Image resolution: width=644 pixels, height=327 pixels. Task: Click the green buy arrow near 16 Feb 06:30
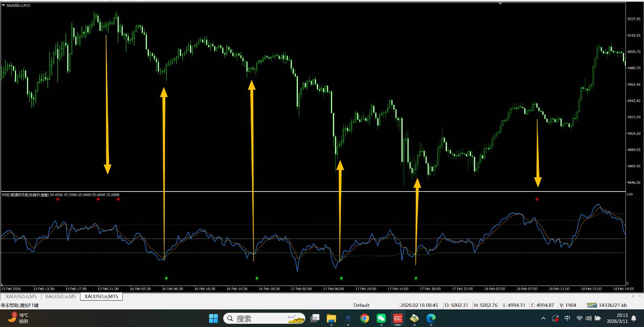[x=166, y=278]
